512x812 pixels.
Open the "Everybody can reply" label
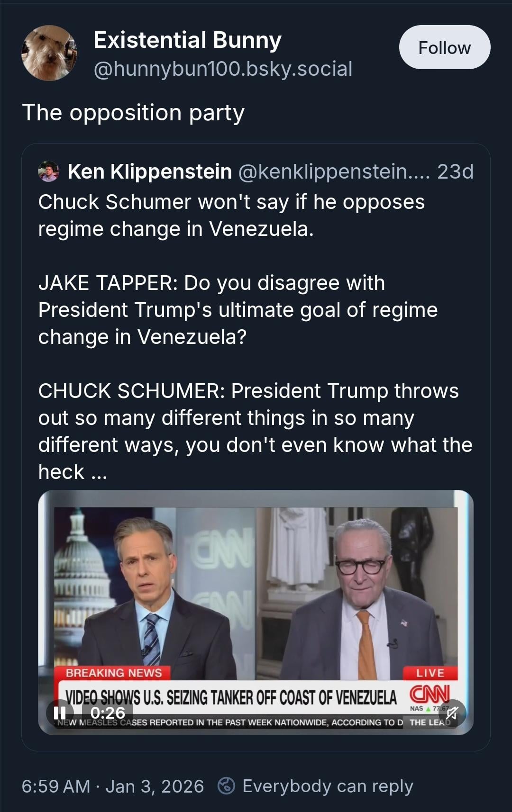point(328,786)
